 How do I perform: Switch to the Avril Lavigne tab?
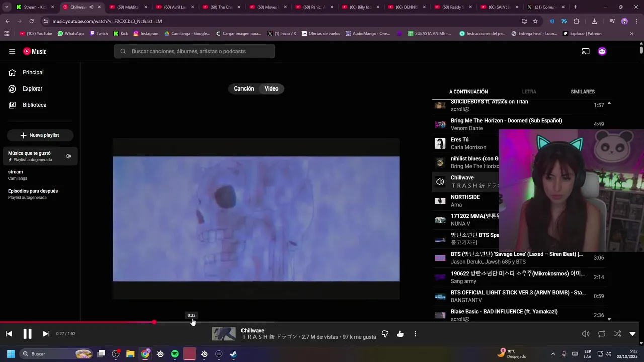[175, 7]
